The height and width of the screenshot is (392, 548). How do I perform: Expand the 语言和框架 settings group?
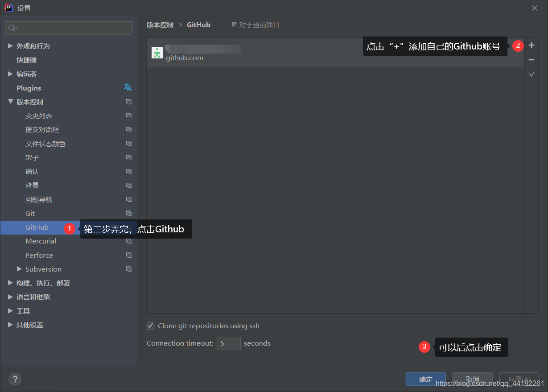(10, 297)
